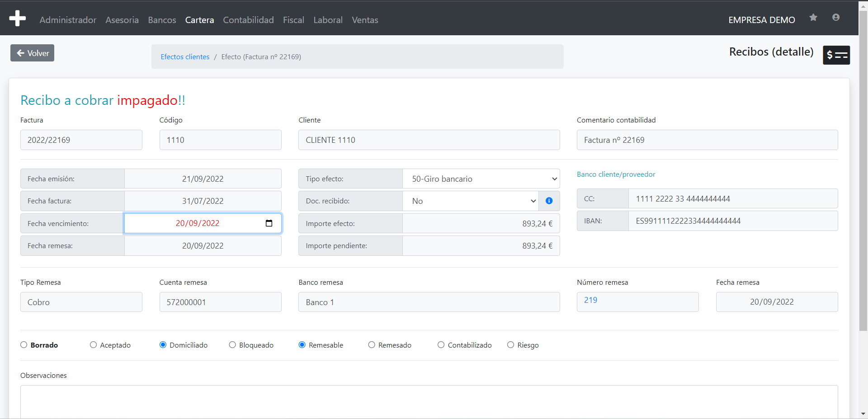This screenshot has width=868, height=419.
Task: Click the Volver back button
Action: [x=32, y=53]
